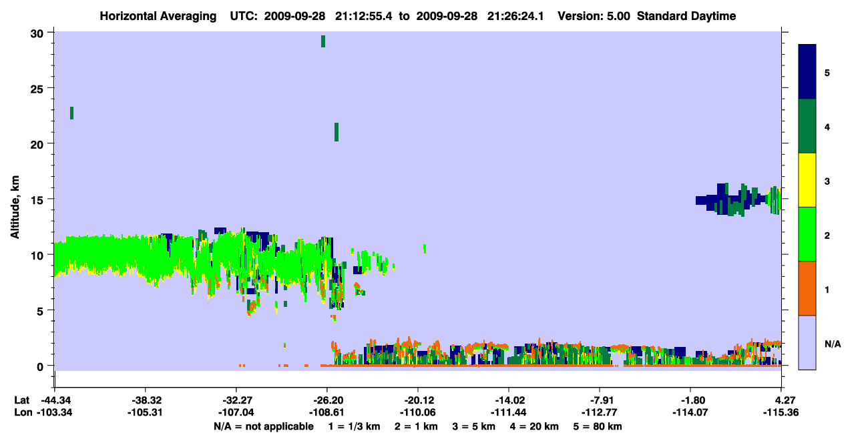Click the orange color bar segment 1
The image size is (868, 445).
[807, 288]
